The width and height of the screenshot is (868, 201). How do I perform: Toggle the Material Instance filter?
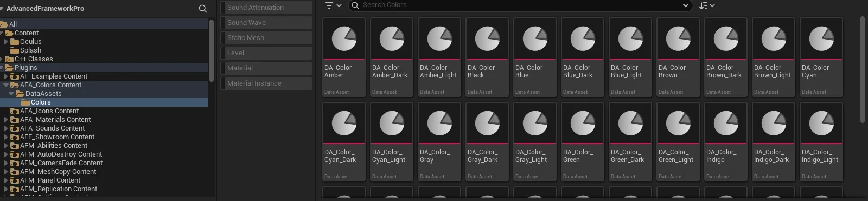click(266, 83)
